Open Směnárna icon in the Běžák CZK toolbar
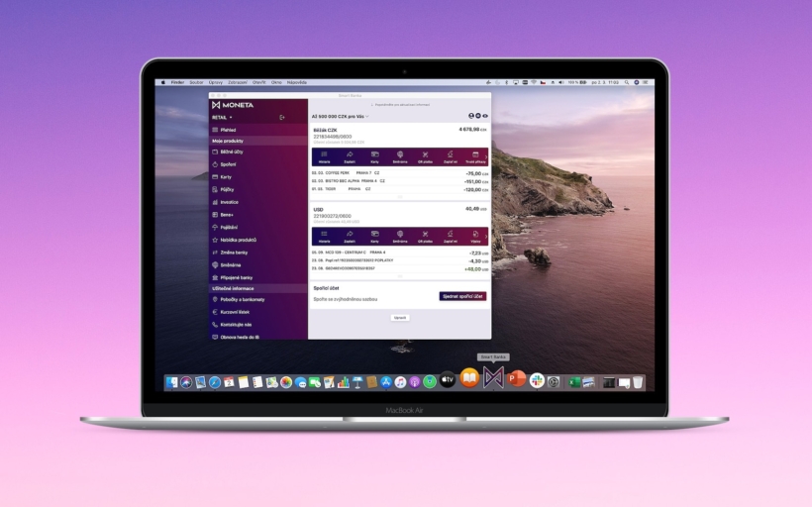The height and width of the screenshot is (507, 812). (x=400, y=154)
